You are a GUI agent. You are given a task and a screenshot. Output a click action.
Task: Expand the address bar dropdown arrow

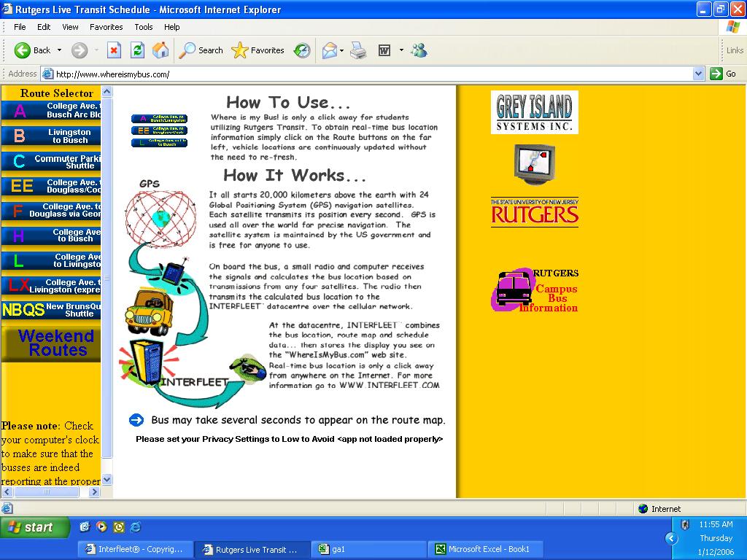[x=698, y=74]
